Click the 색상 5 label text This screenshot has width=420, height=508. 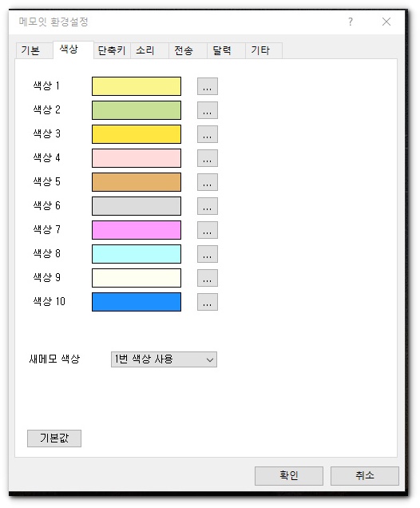tap(46, 181)
